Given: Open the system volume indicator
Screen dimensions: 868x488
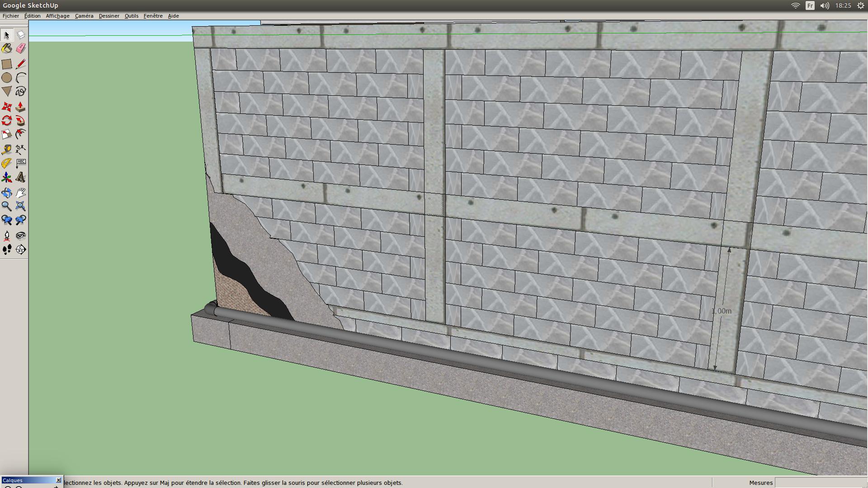Looking at the screenshot, I should [825, 5].
